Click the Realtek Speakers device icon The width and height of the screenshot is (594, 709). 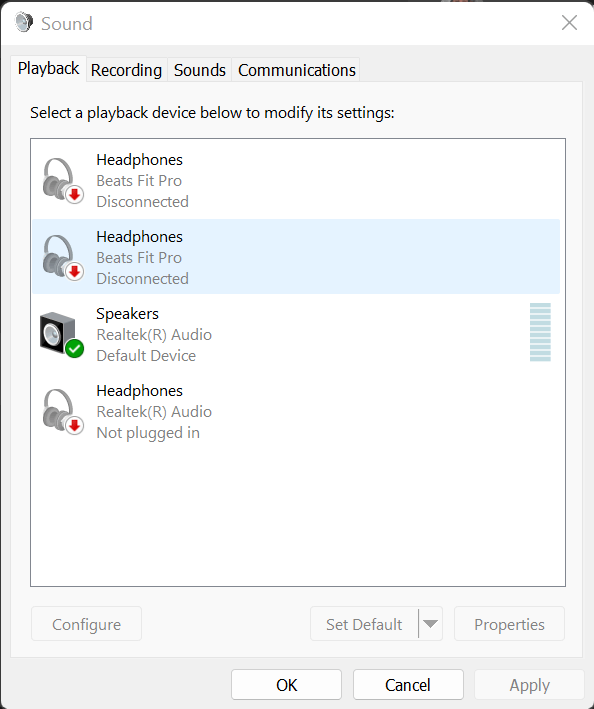[61, 335]
